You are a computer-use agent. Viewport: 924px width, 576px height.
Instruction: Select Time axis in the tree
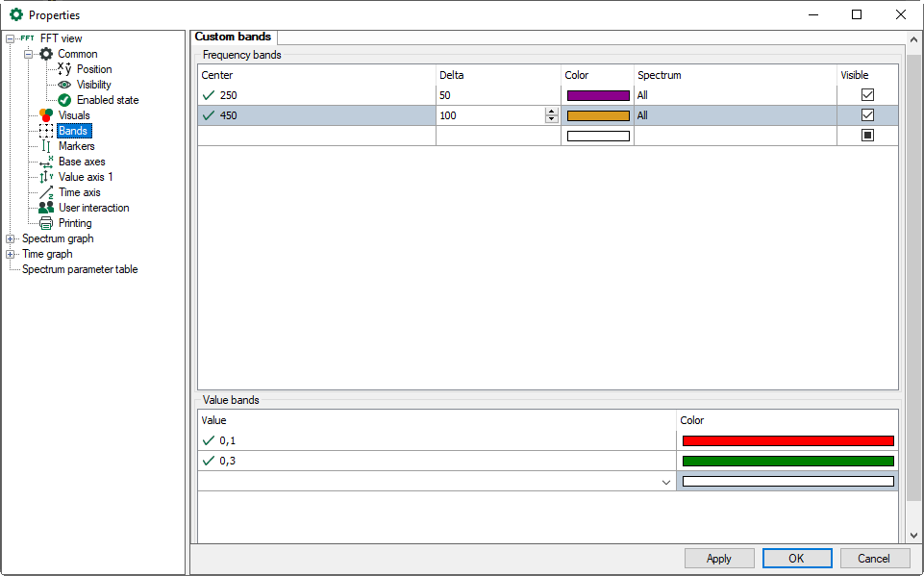coord(80,192)
